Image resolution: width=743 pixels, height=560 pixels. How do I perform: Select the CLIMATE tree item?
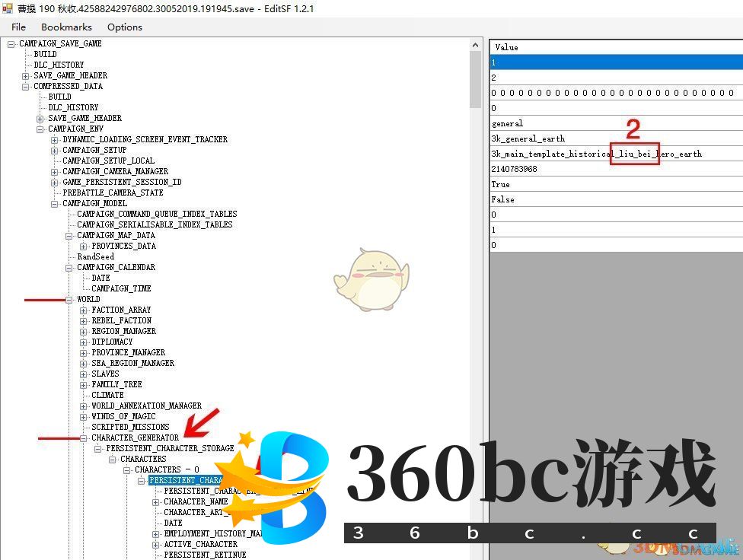tap(107, 395)
